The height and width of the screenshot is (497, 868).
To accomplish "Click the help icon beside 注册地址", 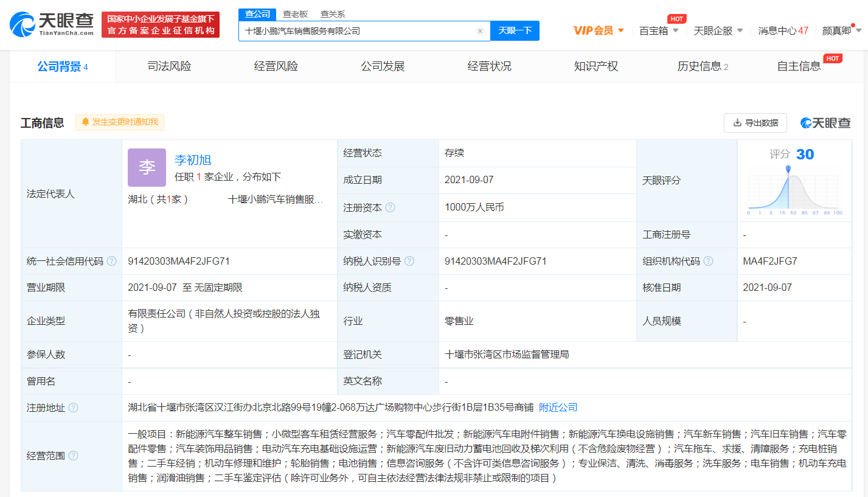I will 72,408.
